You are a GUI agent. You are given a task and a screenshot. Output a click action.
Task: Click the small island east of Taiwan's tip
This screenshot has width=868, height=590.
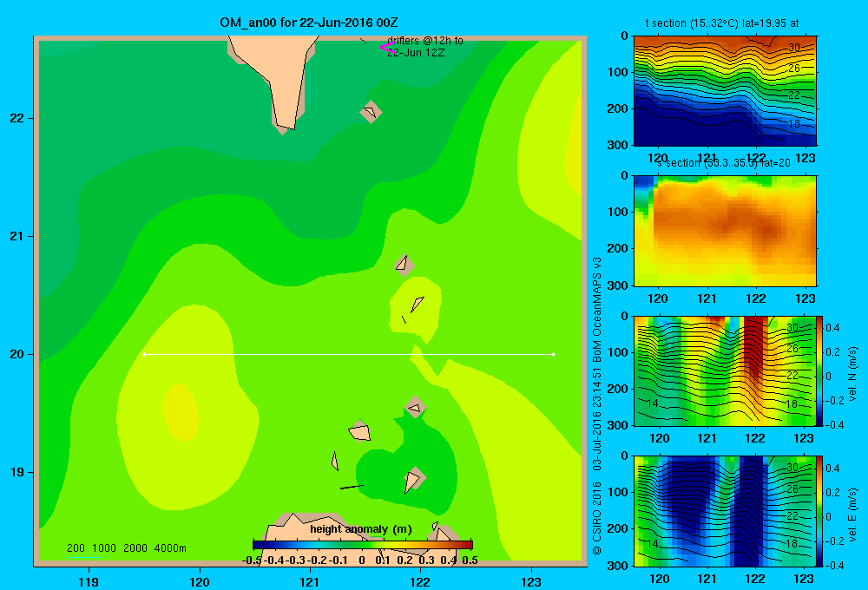(371, 112)
